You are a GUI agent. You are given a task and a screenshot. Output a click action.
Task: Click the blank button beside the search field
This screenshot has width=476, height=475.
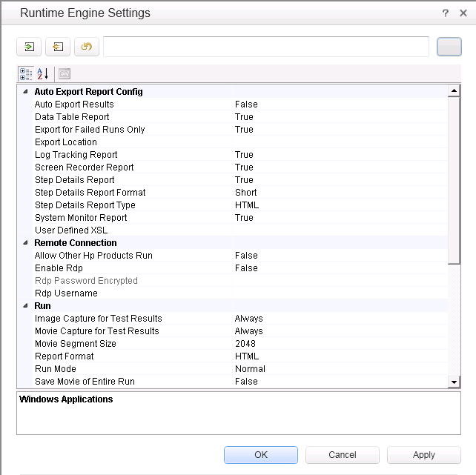[449, 47]
